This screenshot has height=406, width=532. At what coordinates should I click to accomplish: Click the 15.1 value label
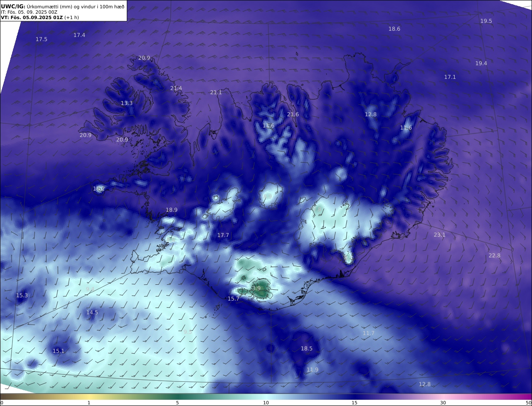point(59,351)
